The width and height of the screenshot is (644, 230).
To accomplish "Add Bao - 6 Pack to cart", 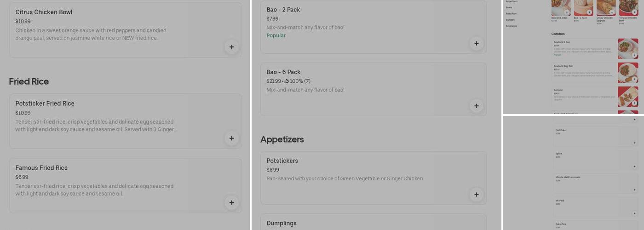I will pyautogui.click(x=476, y=106).
